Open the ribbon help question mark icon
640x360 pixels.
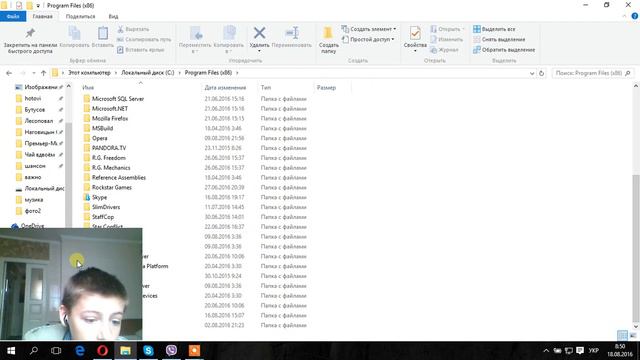coord(635,16)
